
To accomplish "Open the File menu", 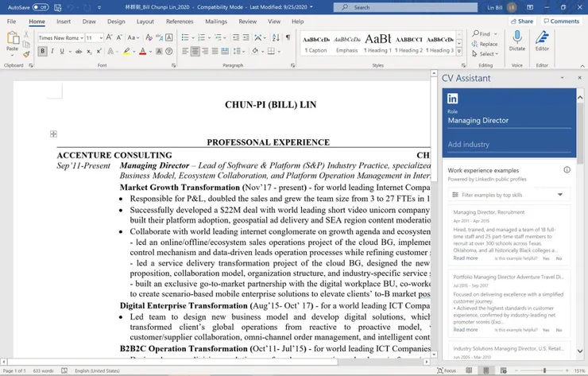I will pos(11,21).
